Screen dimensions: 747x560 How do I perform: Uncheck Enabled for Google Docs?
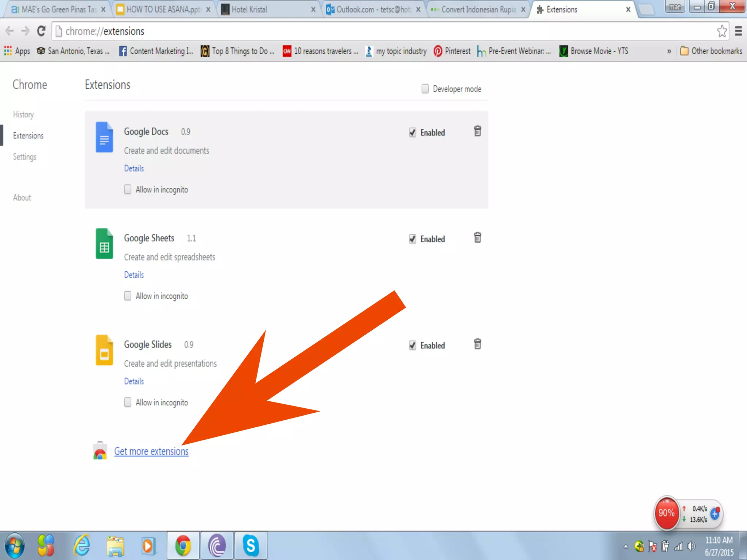pos(413,132)
